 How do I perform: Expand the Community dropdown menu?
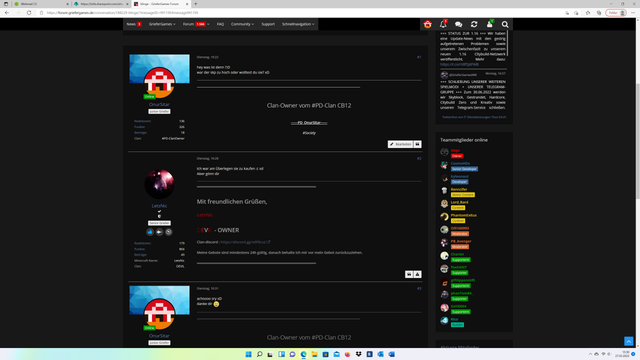tap(242, 24)
